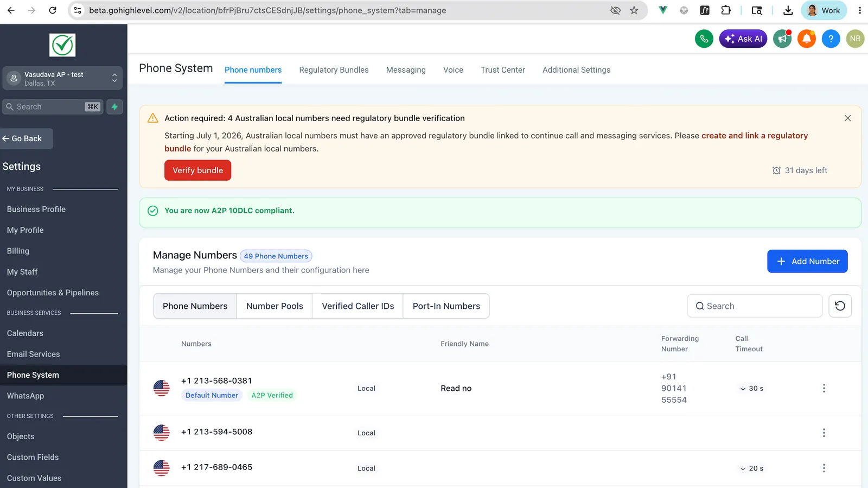Screen dimensions: 868x488
Task: Open the Work browser profile menu
Action: [x=824, y=10]
